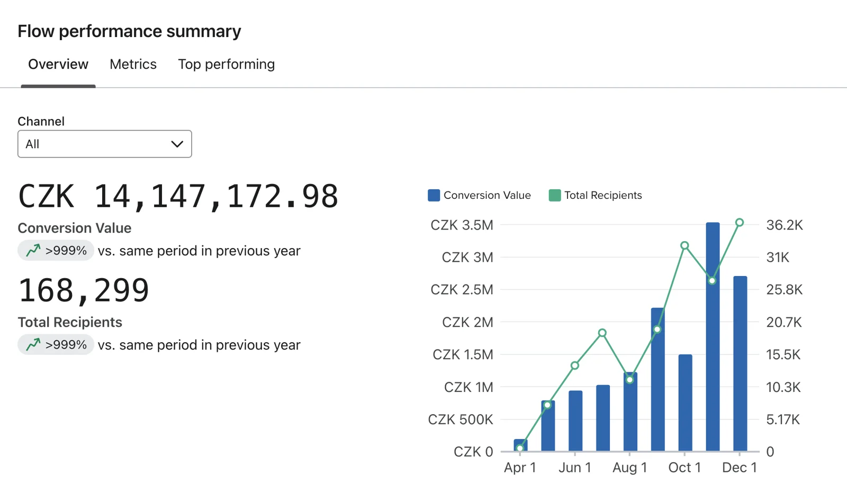Click the 20.7K right axis label
Image resolution: width=847 pixels, height=504 pixels.
[784, 322]
